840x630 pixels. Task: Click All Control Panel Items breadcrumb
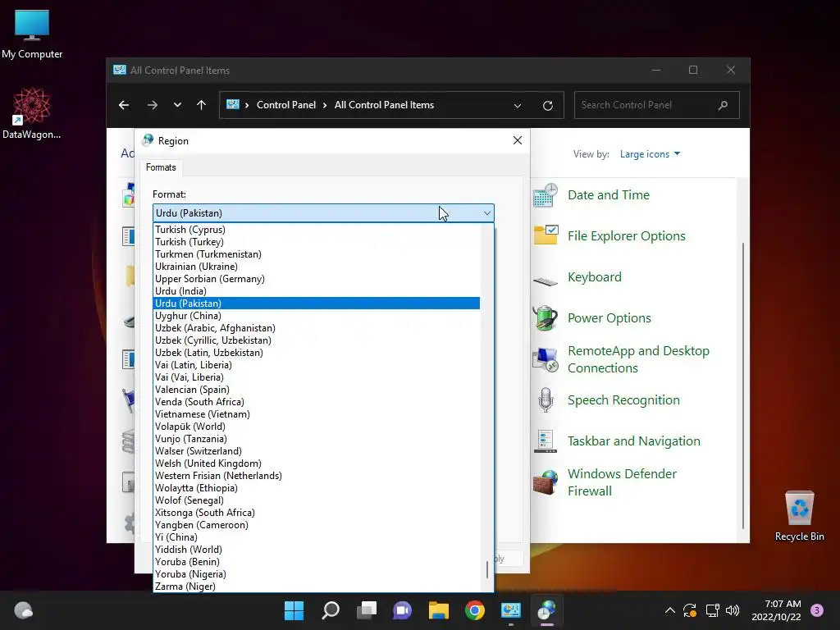(x=384, y=105)
